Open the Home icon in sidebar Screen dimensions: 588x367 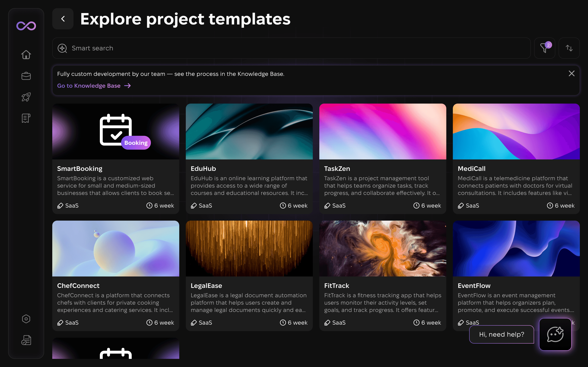pos(26,55)
